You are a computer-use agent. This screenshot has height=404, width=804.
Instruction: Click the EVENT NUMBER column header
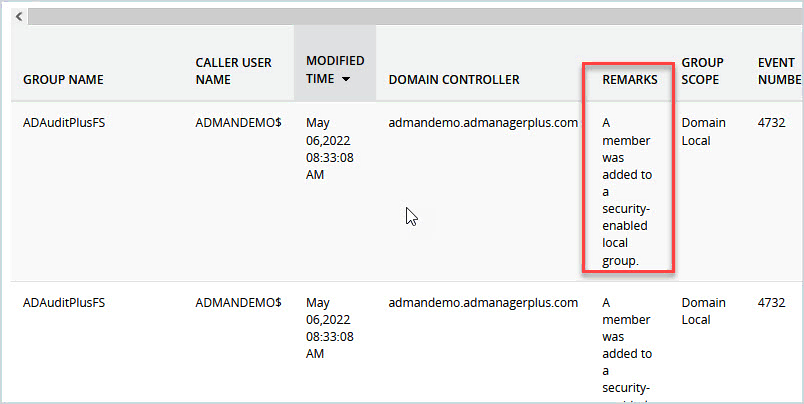point(779,71)
